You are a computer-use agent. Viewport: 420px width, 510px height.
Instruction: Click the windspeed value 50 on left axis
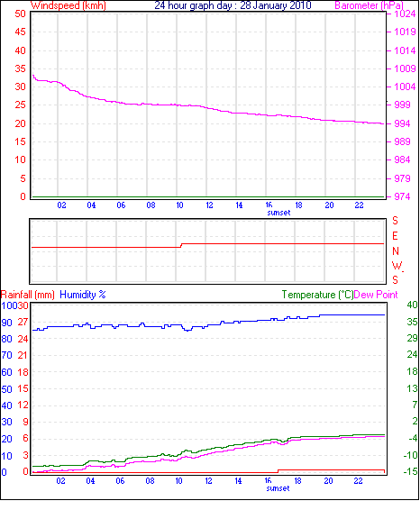20,14
